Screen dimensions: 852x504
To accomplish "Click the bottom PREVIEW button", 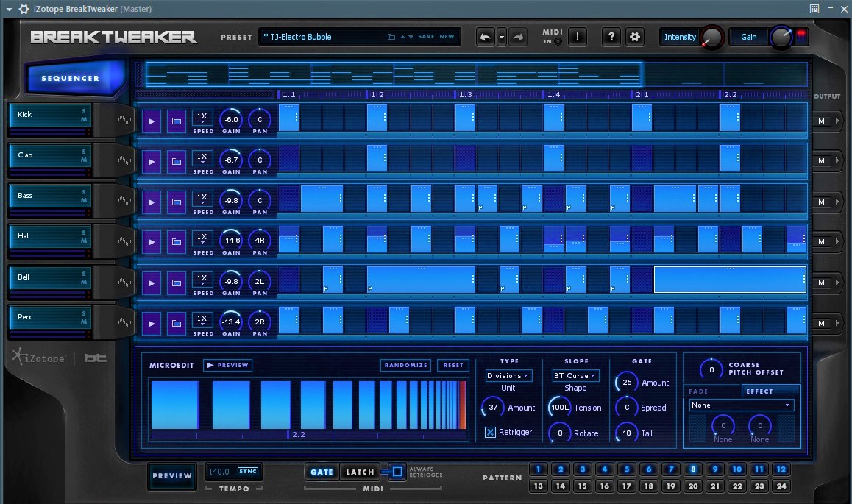I will pos(171,476).
